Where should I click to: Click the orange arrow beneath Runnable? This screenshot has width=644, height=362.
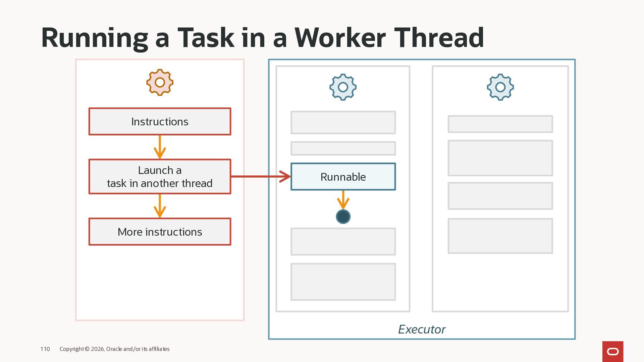[x=343, y=200]
